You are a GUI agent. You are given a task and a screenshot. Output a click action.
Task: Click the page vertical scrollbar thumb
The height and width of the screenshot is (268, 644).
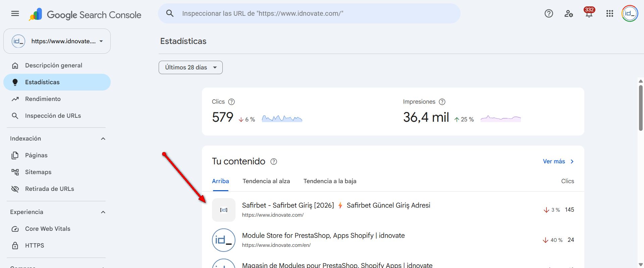pos(641,108)
